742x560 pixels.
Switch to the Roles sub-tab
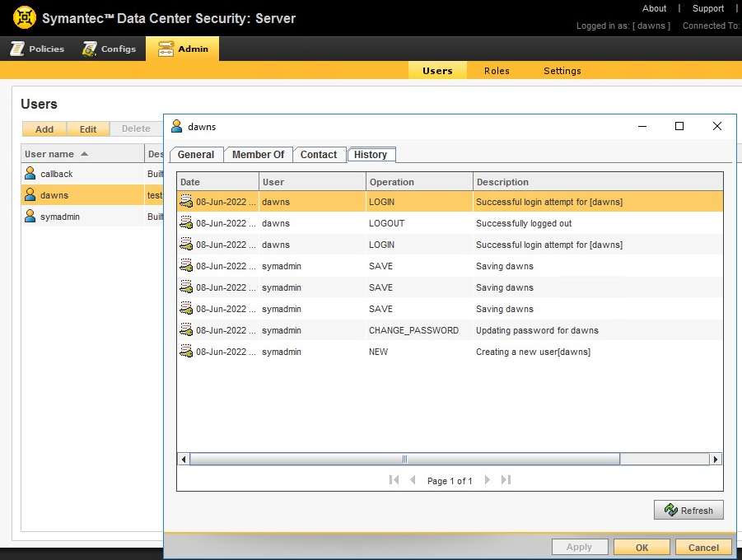point(497,71)
